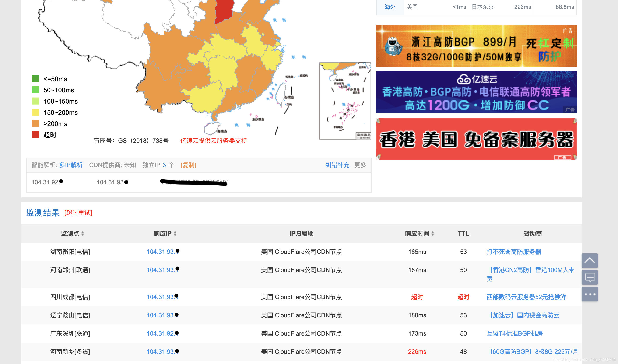Click the 超时重试 retry link
Screen dimensions: 618x364
78,212
